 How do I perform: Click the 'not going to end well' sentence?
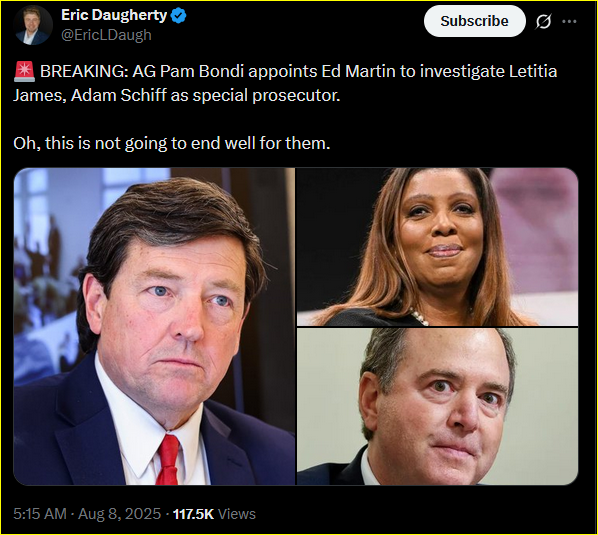click(x=172, y=143)
